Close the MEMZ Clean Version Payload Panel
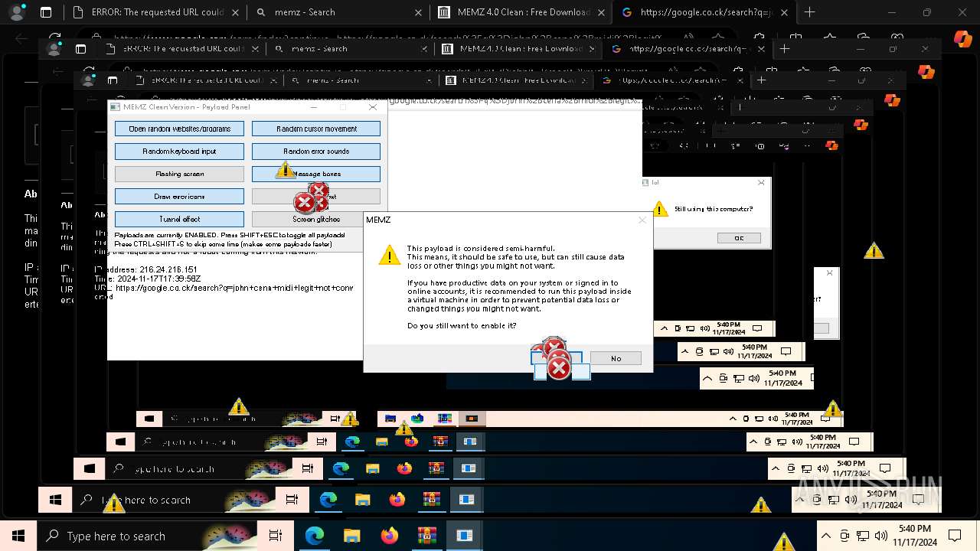The image size is (980, 551). pyautogui.click(x=373, y=107)
